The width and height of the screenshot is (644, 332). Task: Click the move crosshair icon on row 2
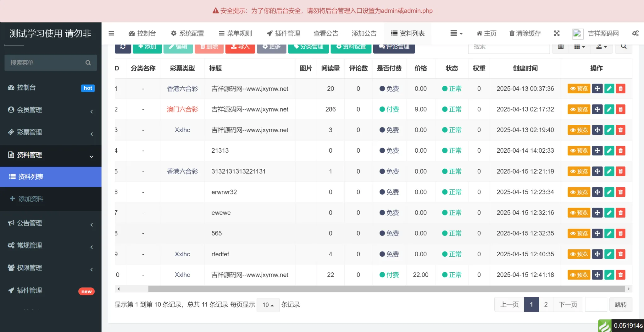[x=597, y=109]
